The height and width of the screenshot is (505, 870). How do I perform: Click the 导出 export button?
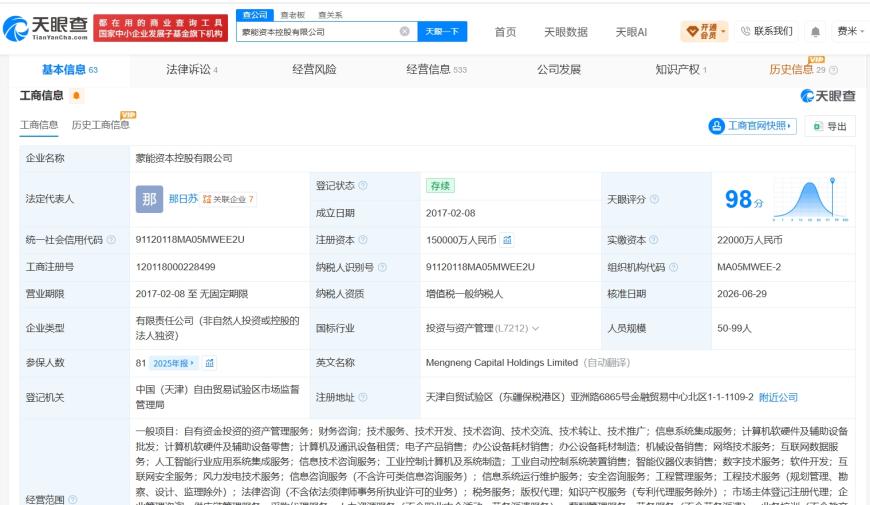pos(830,127)
